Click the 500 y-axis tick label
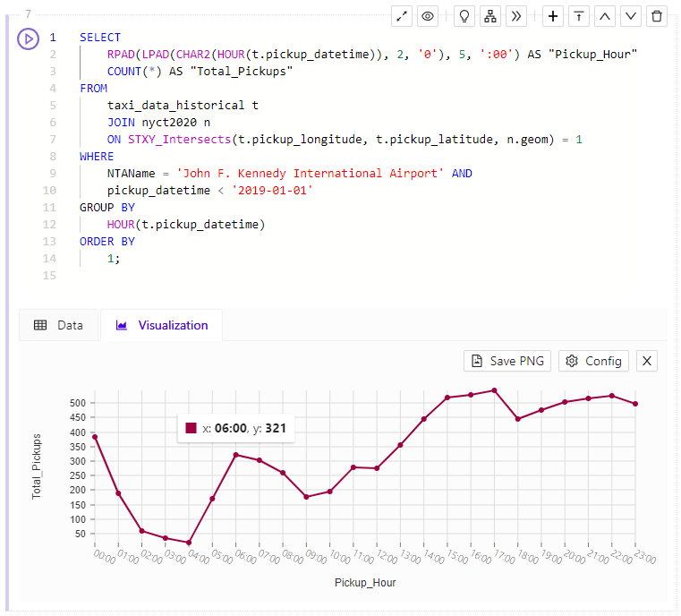The image size is (681, 616). [78, 403]
